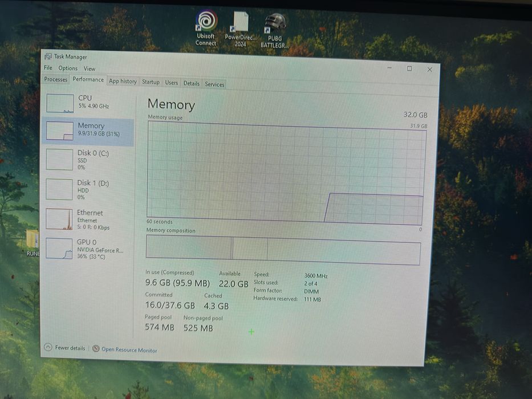Select the Disk 1 (D:) graph thumbnail
The image size is (532, 399).
pos(59,189)
